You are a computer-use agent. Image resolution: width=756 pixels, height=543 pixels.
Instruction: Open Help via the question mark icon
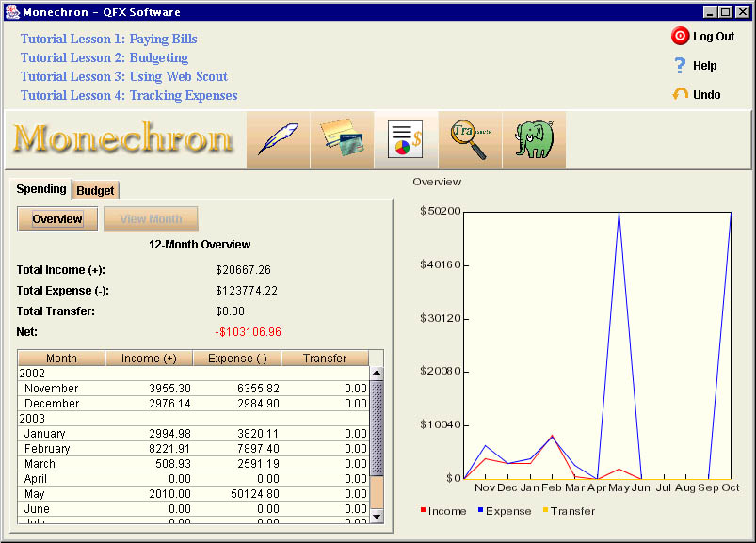tap(680, 66)
